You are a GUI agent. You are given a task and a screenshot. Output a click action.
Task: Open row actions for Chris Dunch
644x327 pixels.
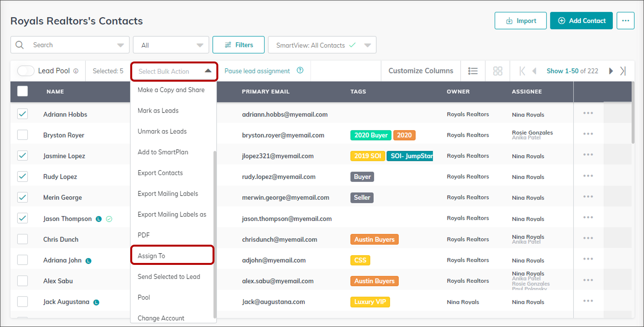(588, 238)
